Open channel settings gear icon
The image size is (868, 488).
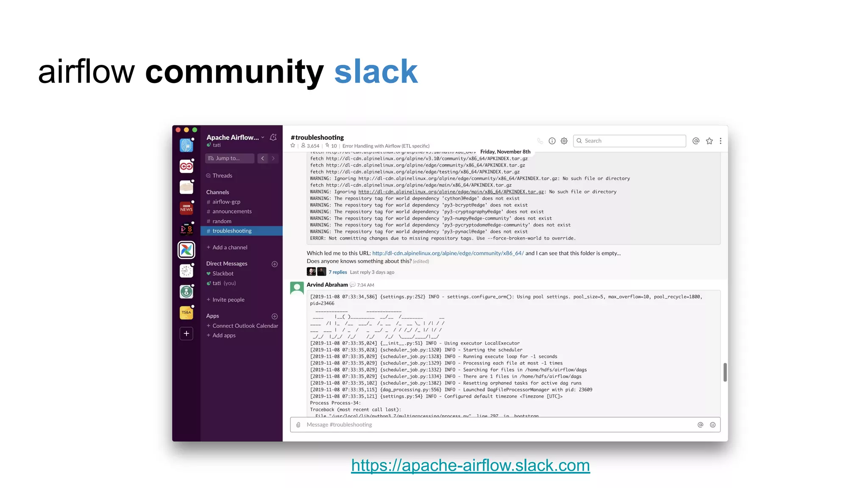(x=564, y=141)
